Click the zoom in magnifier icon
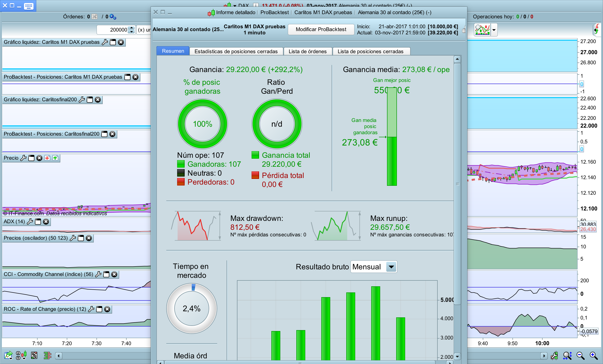 pos(593,356)
